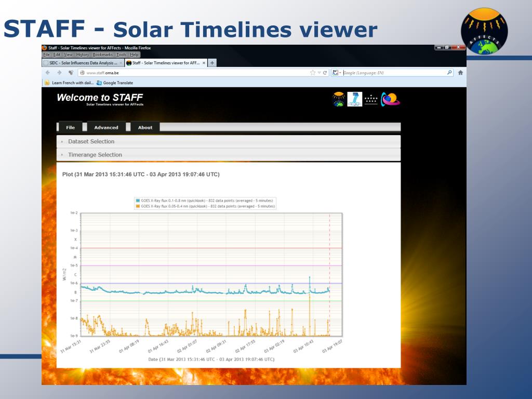Viewport: 532px width, 399px height.
Task: Click the Advanced button
Action: click(x=106, y=127)
